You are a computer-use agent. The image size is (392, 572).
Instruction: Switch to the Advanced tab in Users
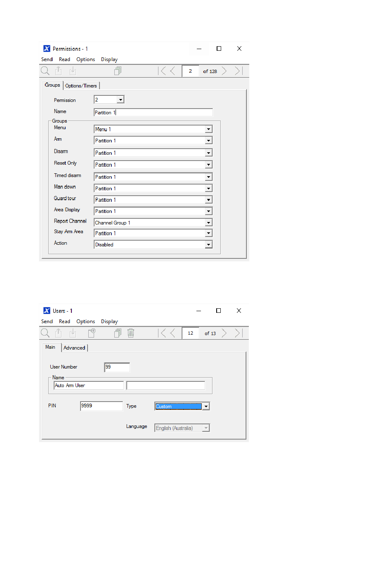pos(74,348)
